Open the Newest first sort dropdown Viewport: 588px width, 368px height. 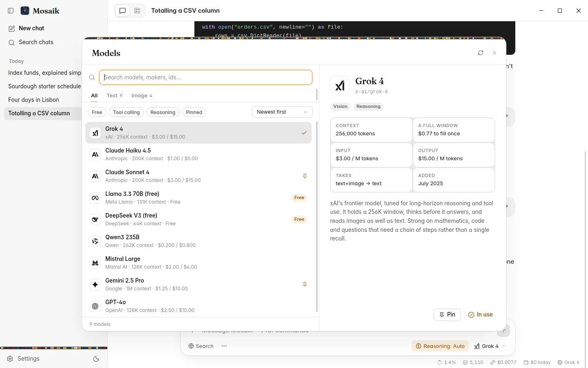[x=283, y=112]
